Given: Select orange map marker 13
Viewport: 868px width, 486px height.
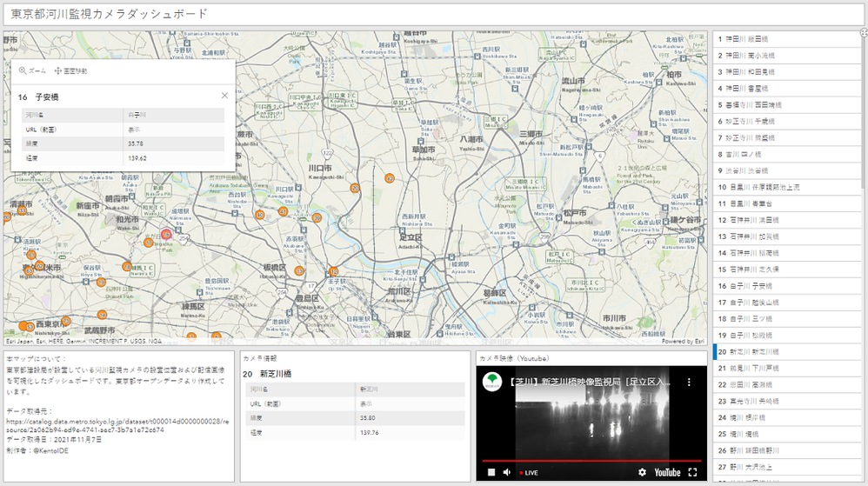Looking at the screenshot, I should [x=299, y=270].
